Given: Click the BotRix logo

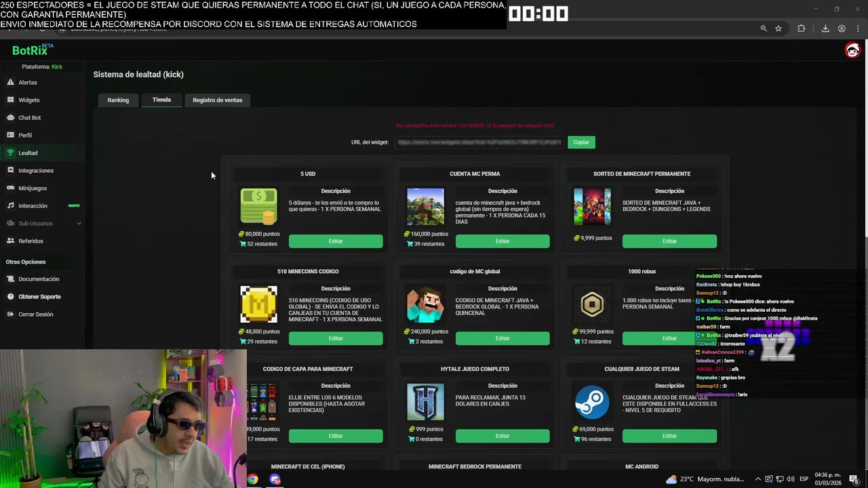Looking at the screenshot, I should (x=32, y=50).
